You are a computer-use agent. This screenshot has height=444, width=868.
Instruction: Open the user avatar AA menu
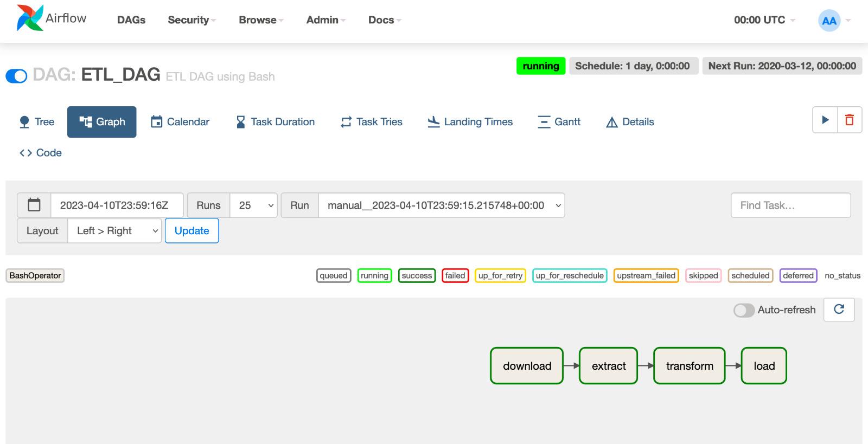pyautogui.click(x=829, y=21)
